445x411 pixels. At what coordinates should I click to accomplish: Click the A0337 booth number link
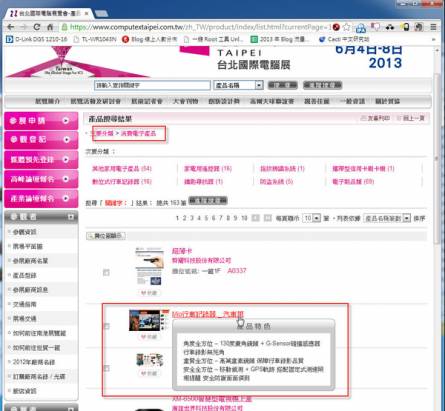pyautogui.click(x=237, y=270)
